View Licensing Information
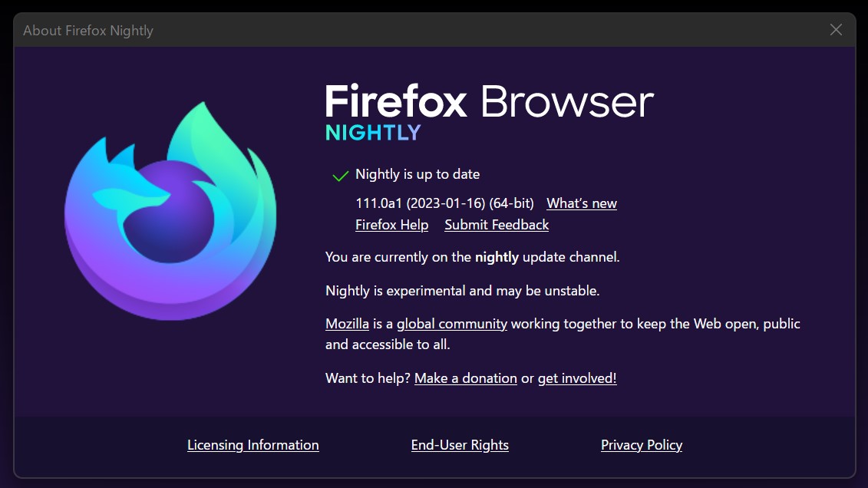Viewport: 868px width, 488px height. coord(252,445)
